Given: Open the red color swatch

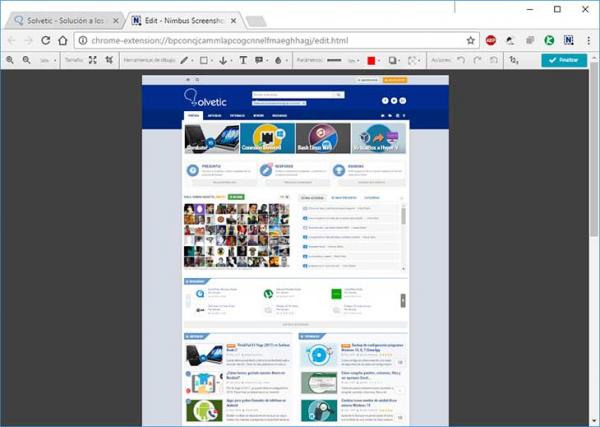Looking at the screenshot, I should point(371,60).
